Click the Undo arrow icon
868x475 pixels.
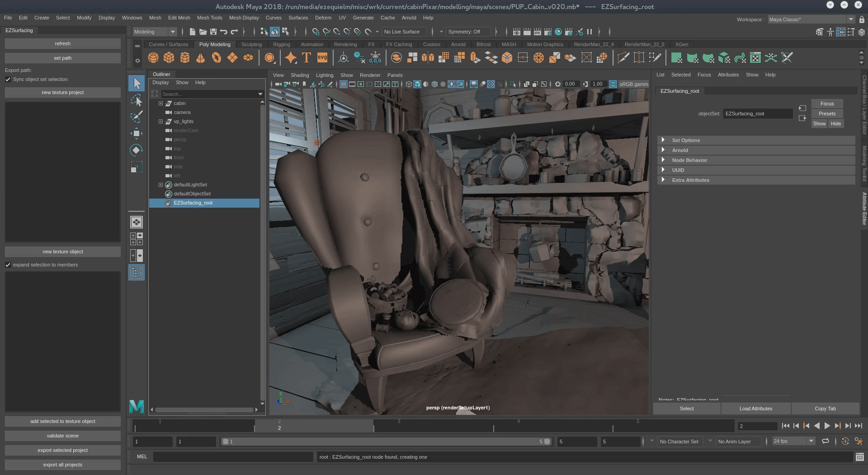[x=224, y=32]
